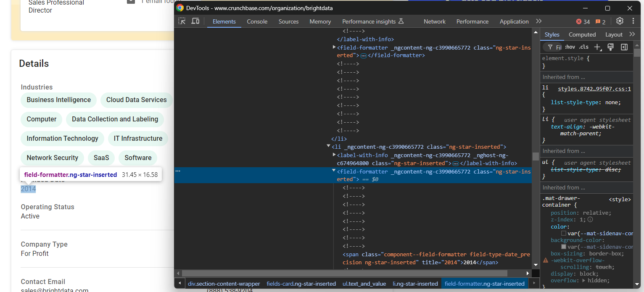Toggle the device toolbar icon
The width and height of the screenshot is (644, 292).
[x=195, y=21]
